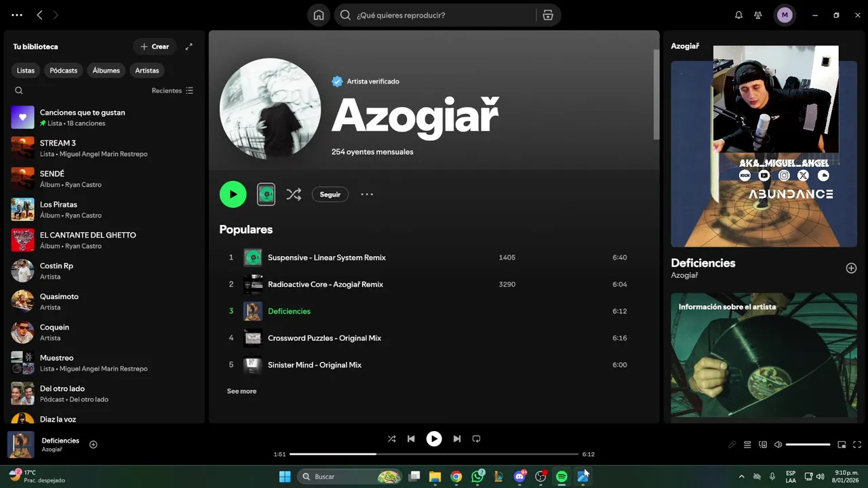
Task: Enter full screen player mode
Action: (x=857, y=445)
